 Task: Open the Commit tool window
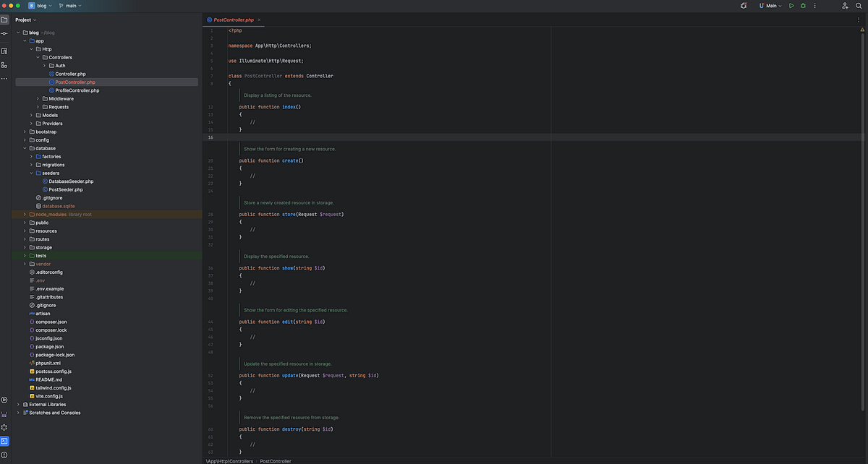[x=4, y=35]
